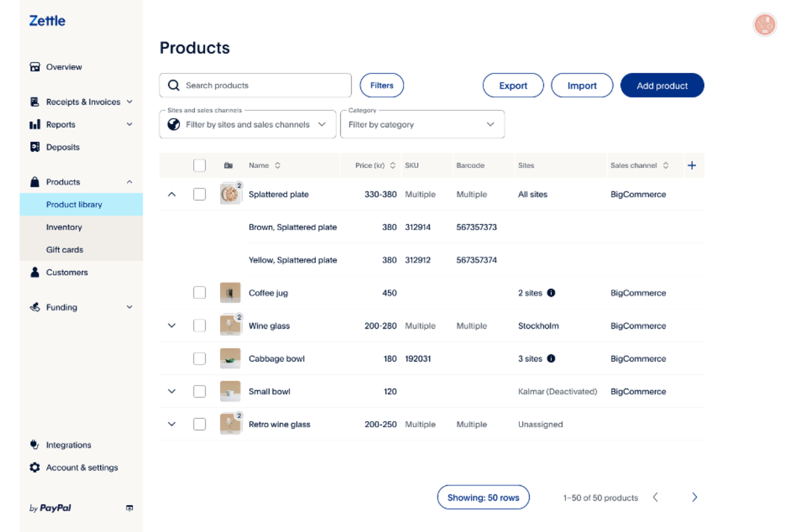Tick the Coffee jug checkbox
798x532 pixels.
pos(200,293)
